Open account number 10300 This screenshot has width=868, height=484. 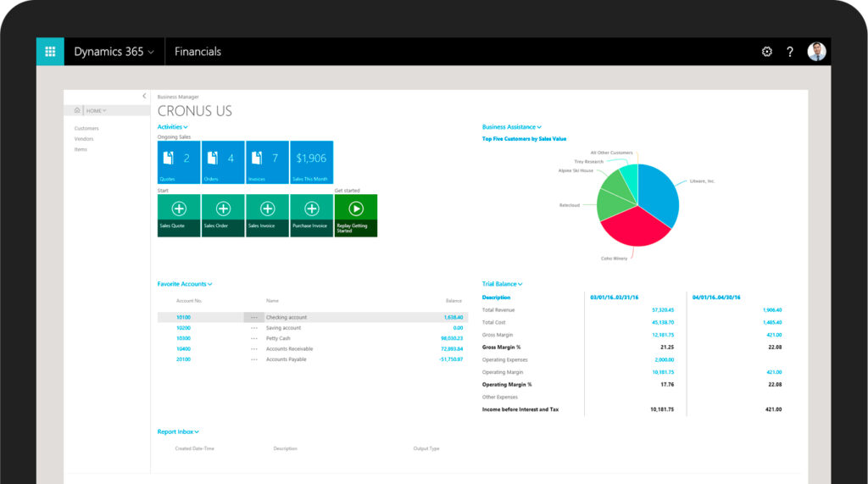coord(183,338)
